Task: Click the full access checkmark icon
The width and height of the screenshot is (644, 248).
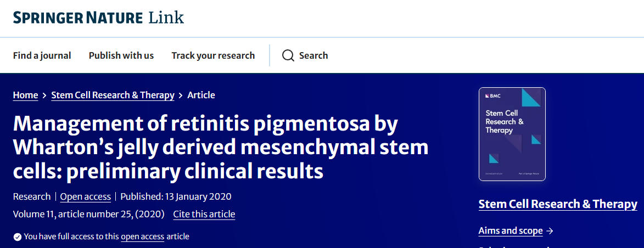Action: (18, 237)
